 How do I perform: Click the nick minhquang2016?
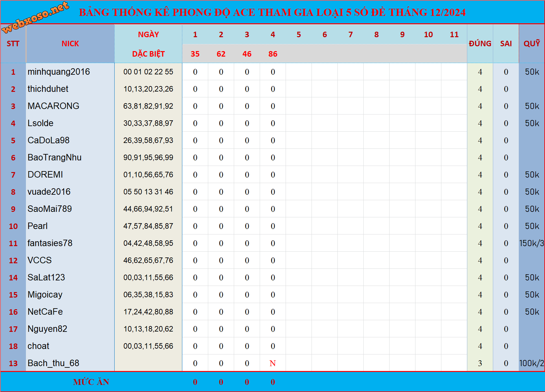59,72
